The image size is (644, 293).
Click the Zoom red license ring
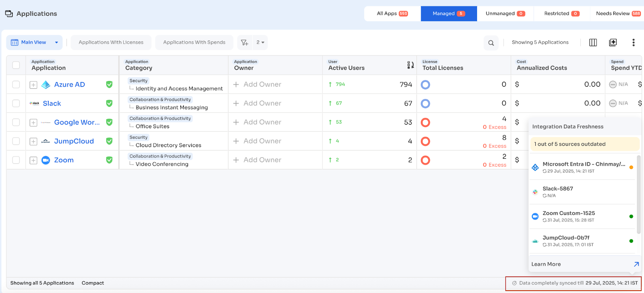(425, 160)
